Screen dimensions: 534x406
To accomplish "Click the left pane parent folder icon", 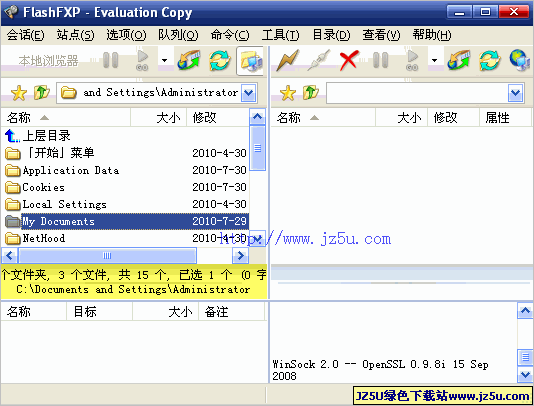I will click(x=42, y=92).
